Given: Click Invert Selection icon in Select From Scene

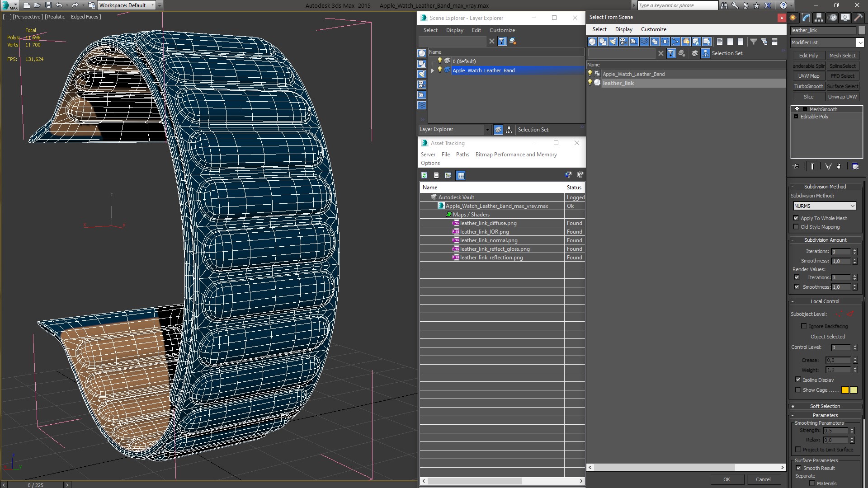Looking at the screenshot, I should point(741,42).
